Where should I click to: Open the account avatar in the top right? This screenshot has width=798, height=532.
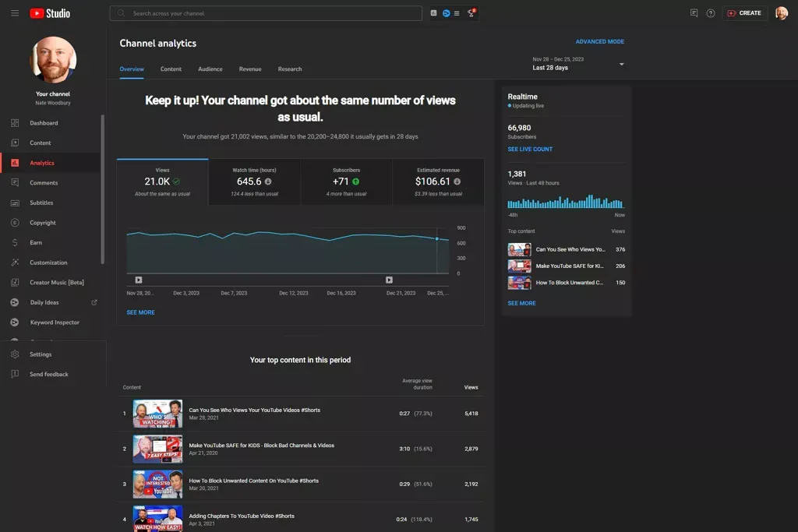coord(781,13)
